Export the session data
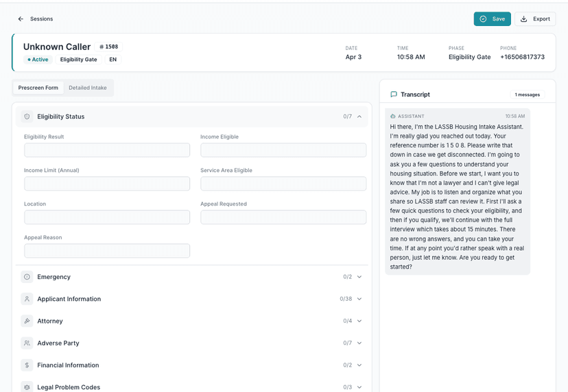568x392 pixels. (535, 19)
